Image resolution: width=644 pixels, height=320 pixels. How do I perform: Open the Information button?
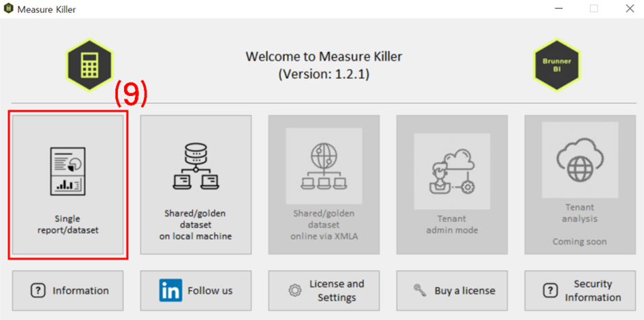(68, 291)
